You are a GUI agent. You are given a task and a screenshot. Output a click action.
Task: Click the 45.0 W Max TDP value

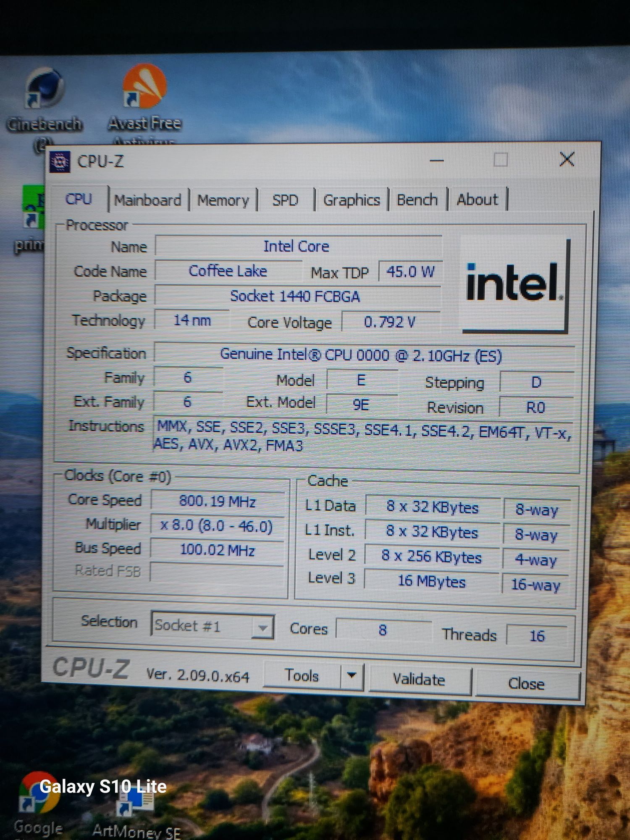tap(410, 272)
